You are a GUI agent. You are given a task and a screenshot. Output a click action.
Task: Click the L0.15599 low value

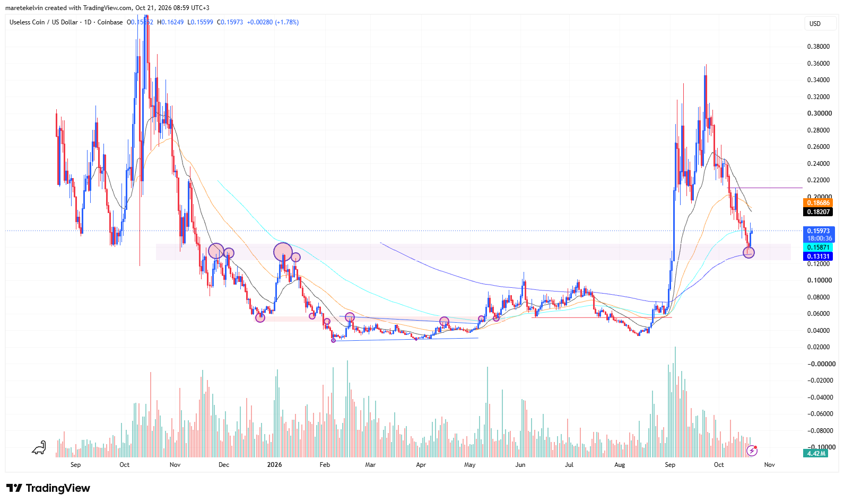[x=200, y=22]
